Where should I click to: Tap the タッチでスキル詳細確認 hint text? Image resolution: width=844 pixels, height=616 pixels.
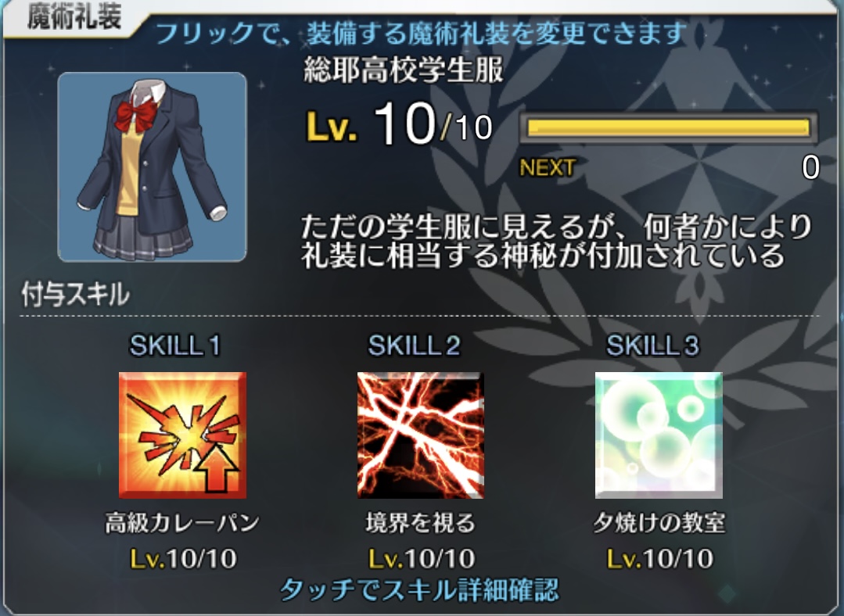[420, 590]
